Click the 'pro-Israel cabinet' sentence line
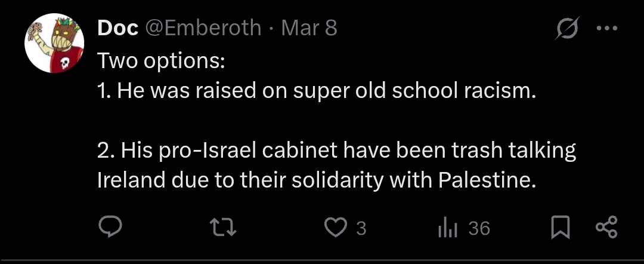The width and height of the screenshot is (644, 264). (x=337, y=151)
